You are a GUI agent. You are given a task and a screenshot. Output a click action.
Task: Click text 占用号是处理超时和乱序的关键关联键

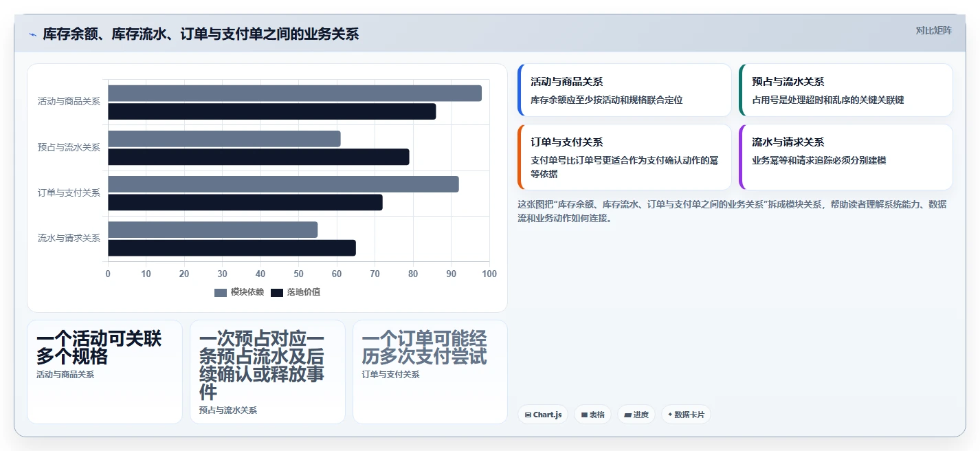coord(828,100)
